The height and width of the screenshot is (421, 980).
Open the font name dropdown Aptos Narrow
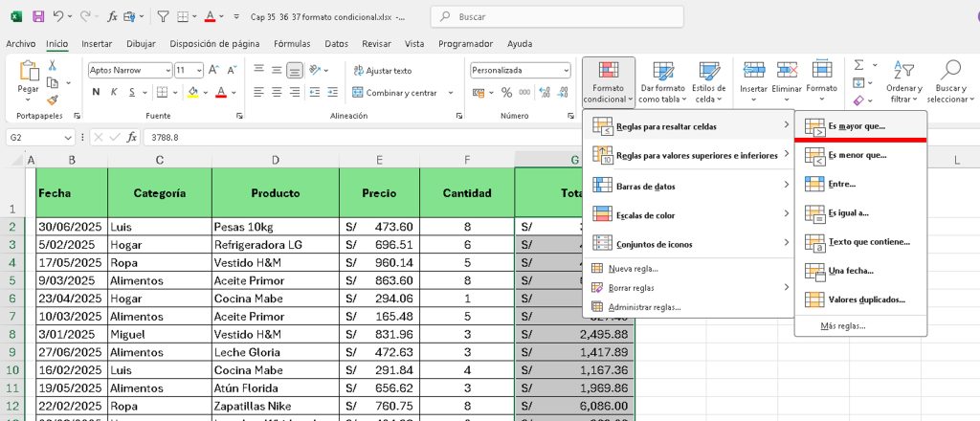(167, 71)
